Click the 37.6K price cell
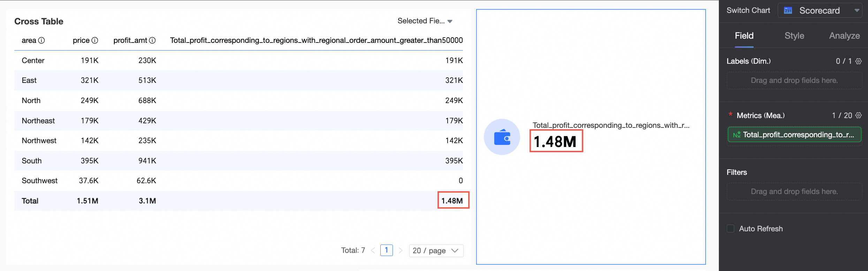Viewport: 868px width, 271px height. pos(89,181)
